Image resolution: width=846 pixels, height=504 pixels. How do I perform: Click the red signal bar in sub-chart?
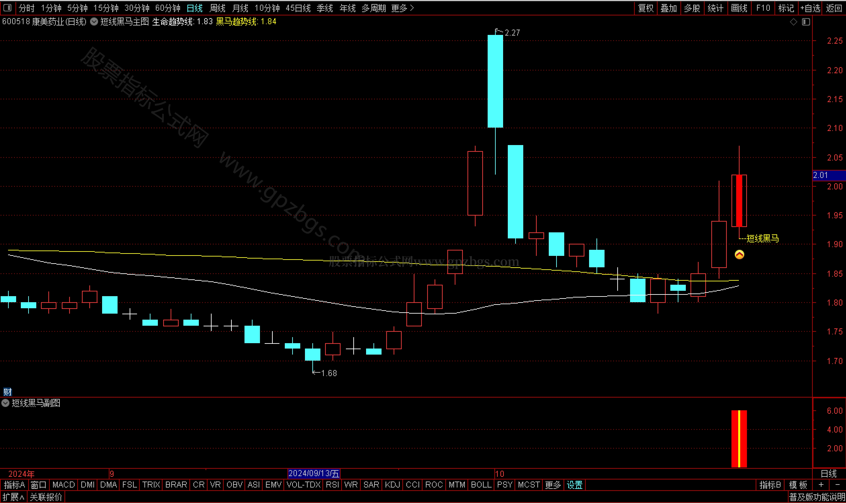[x=739, y=439]
